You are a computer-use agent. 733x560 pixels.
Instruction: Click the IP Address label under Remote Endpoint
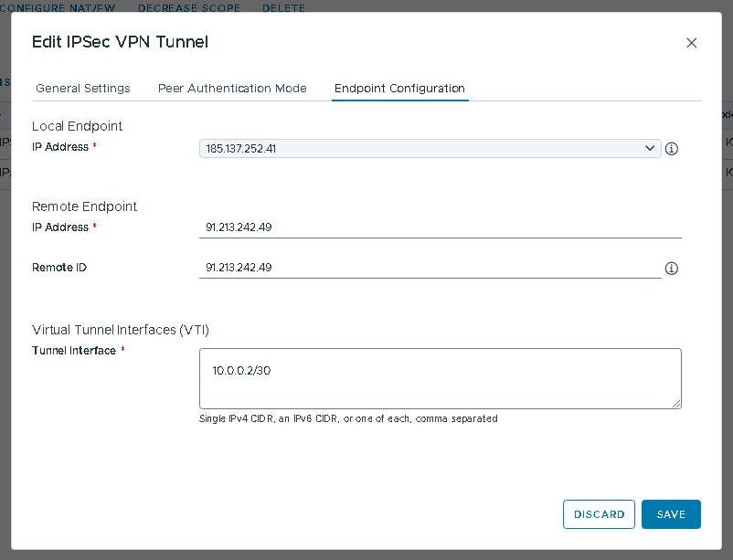click(60, 227)
